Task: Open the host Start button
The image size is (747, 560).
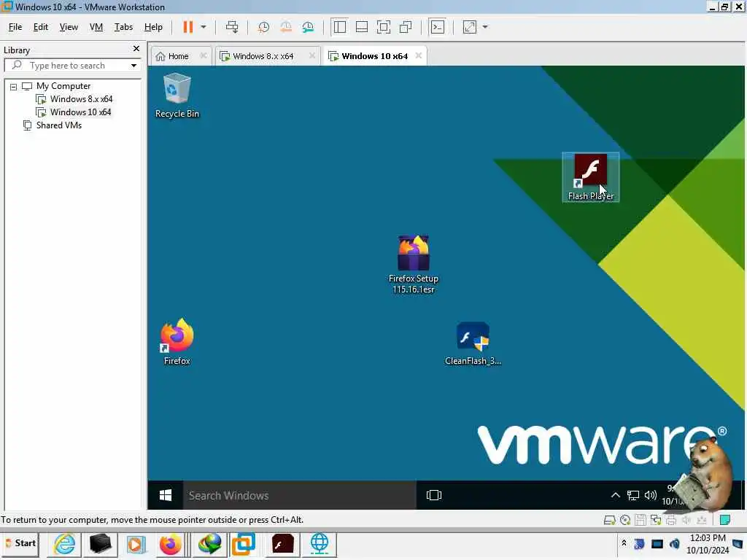Action: 20,543
